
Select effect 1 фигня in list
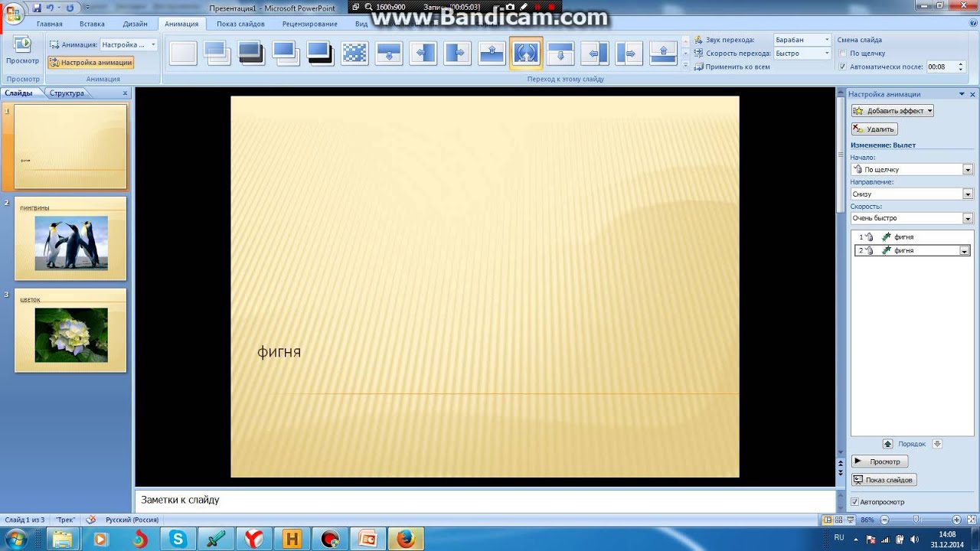click(911, 237)
